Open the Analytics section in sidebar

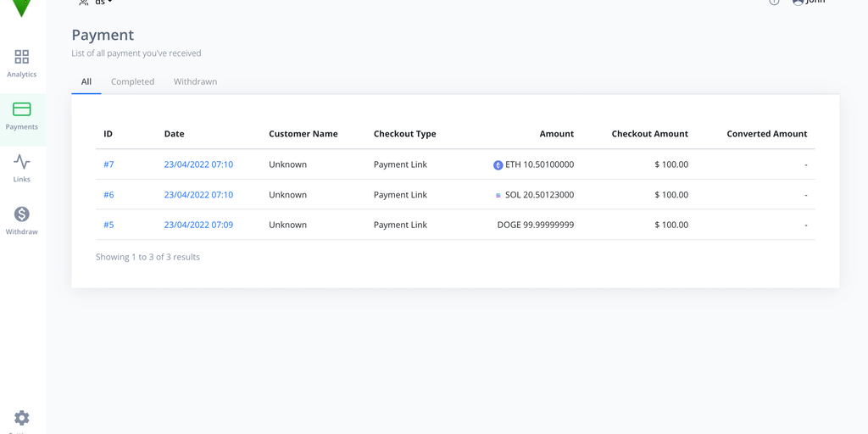[22, 64]
